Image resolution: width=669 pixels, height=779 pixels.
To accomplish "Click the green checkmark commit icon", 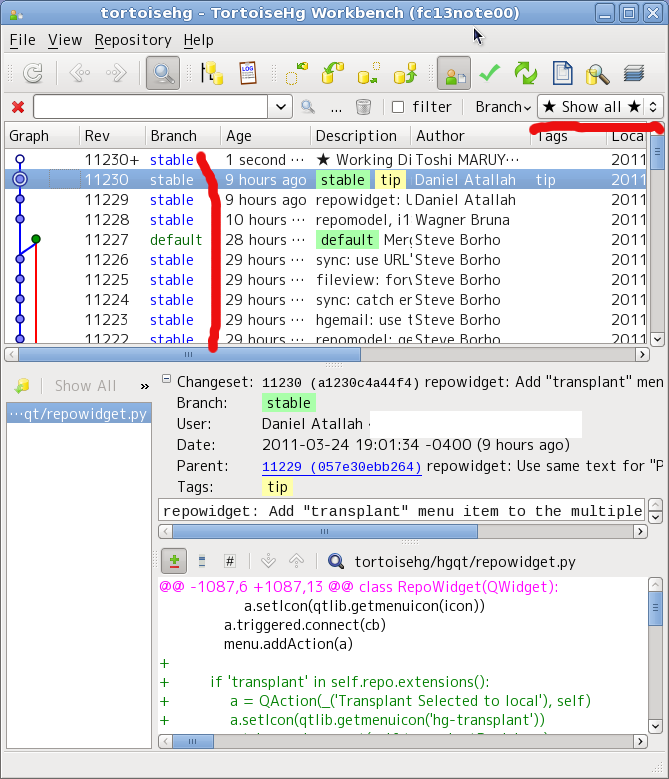I will tap(489, 73).
